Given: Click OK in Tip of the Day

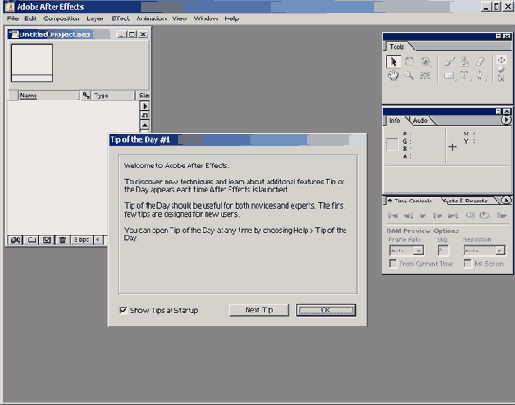Looking at the screenshot, I should point(326,310).
